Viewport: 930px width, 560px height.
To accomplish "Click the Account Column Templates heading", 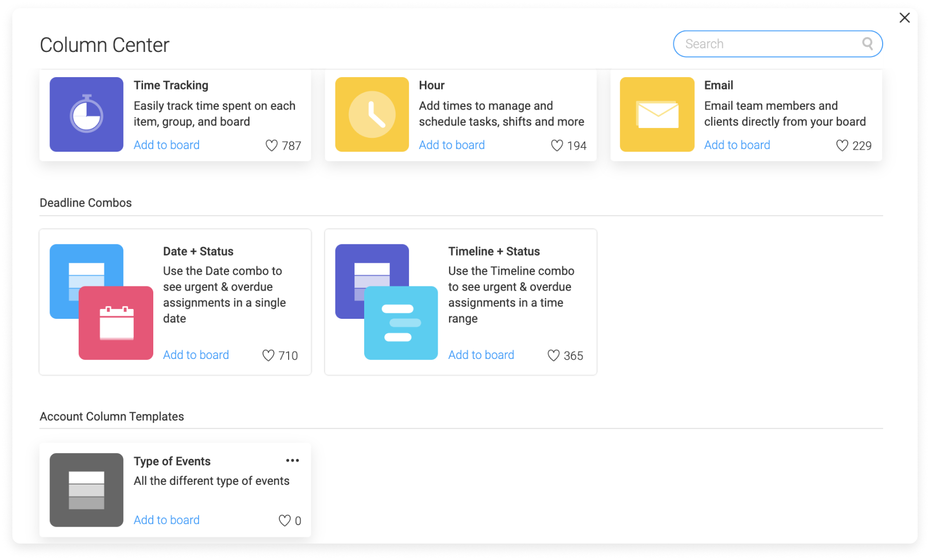I will pyautogui.click(x=112, y=417).
